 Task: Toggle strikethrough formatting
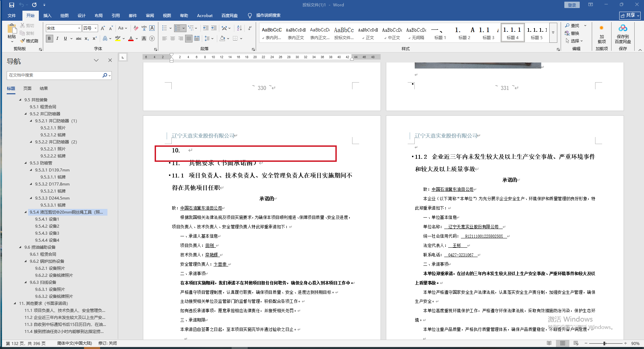click(x=79, y=39)
